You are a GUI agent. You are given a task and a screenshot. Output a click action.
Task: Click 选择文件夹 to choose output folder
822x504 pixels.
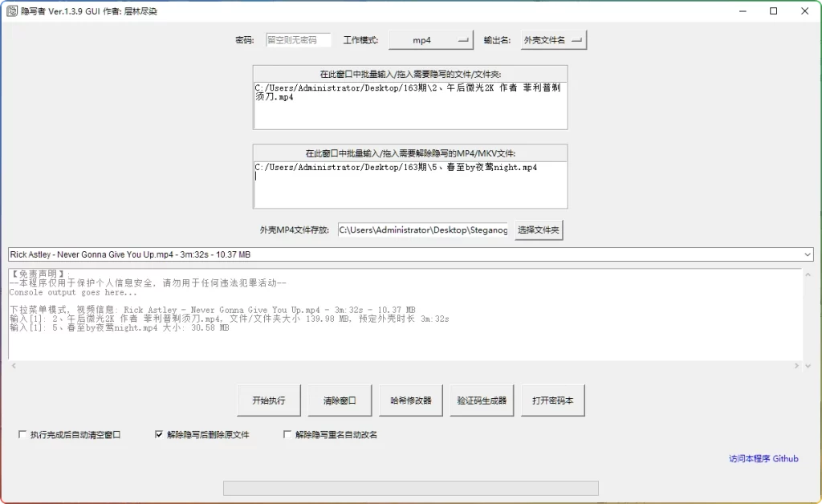pos(537,230)
